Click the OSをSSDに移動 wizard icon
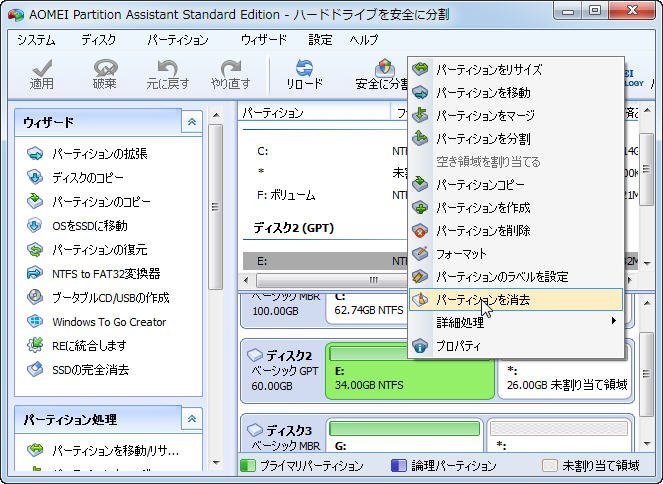The height and width of the screenshot is (484, 663). (35, 225)
